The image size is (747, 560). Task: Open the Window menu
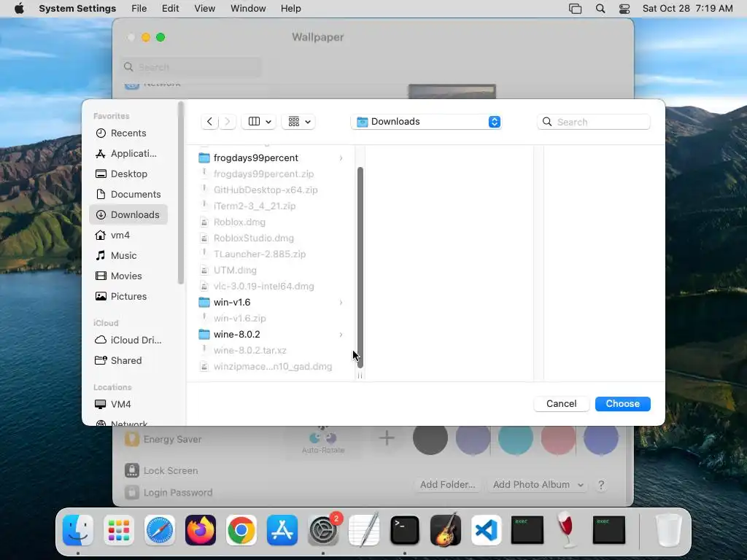pyautogui.click(x=248, y=9)
